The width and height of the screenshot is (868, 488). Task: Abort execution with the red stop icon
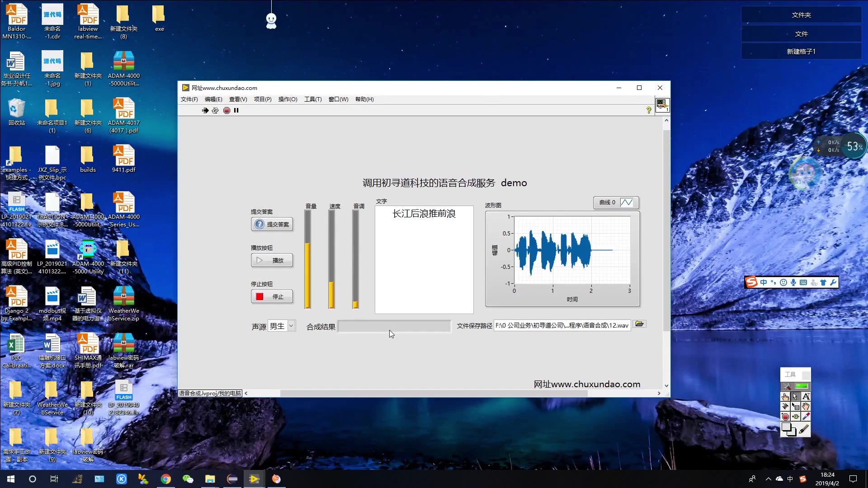[x=226, y=110]
